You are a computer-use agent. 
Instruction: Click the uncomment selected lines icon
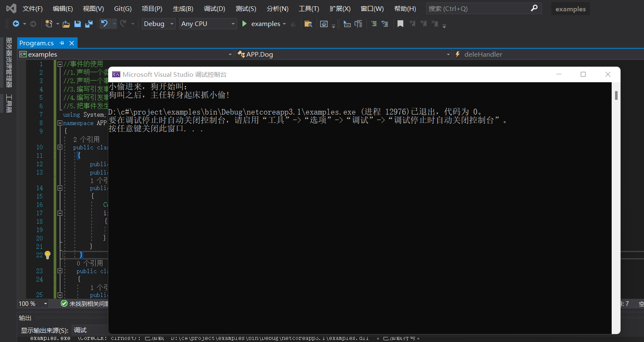pos(385,24)
